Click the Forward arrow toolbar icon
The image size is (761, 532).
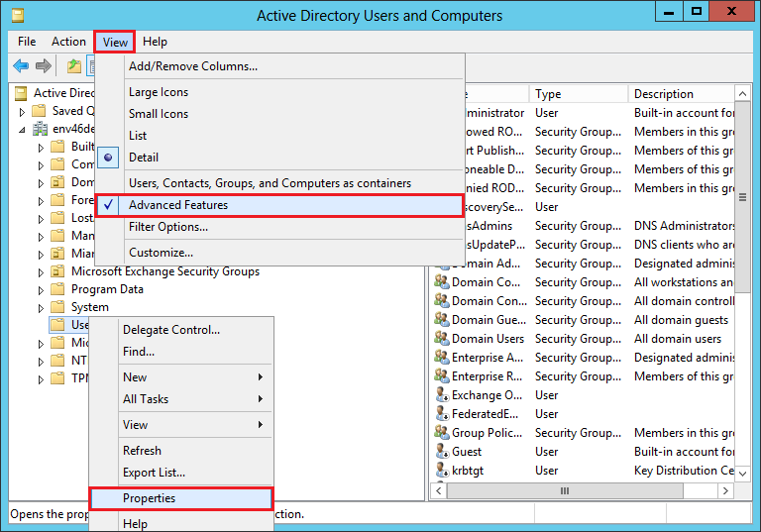(44, 65)
